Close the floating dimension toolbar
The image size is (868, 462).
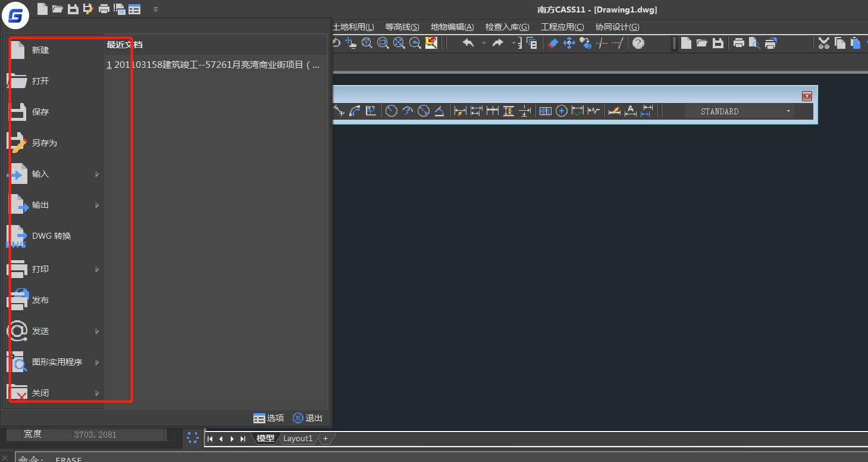[807, 96]
